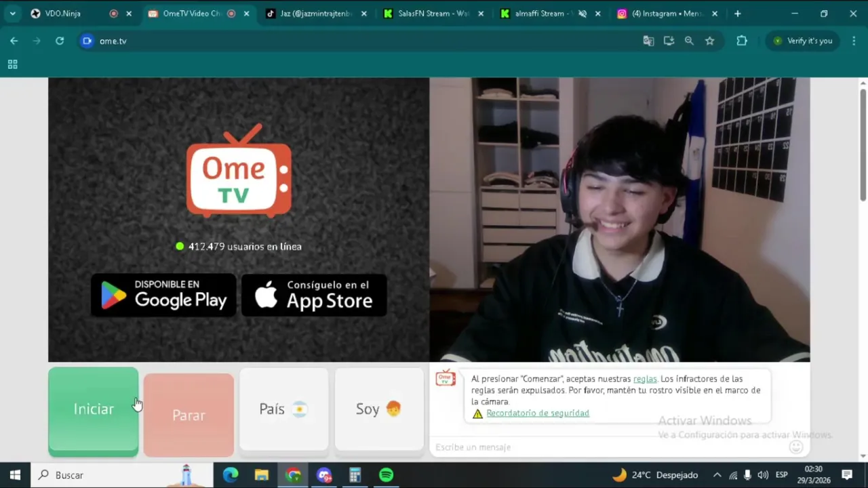Open the clock showing 02:30
The height and width of the screenshot is (488, 868).
(x=814, y=474)
